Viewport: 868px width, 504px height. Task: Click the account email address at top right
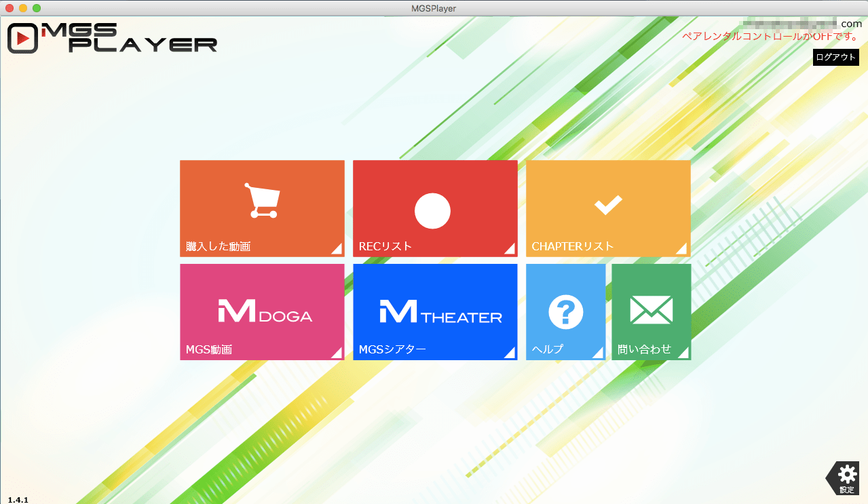click(800, 24)
